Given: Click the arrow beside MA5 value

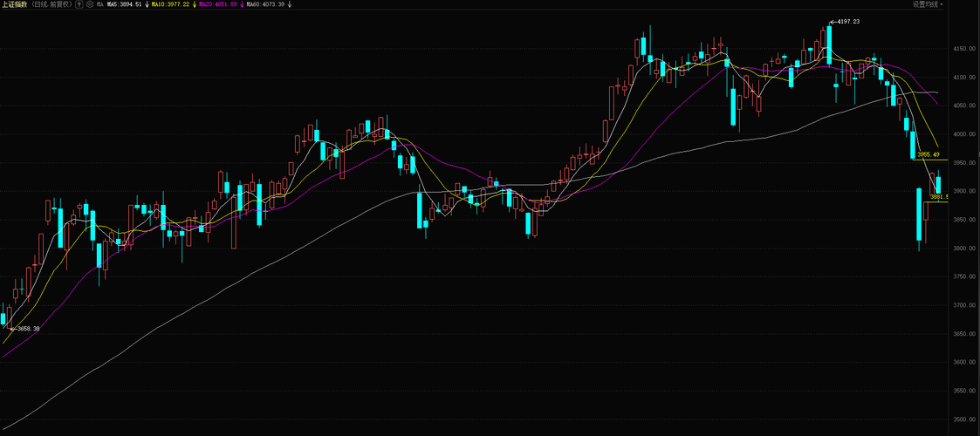Looking at the screenshot, I should [x=147, y=4].
